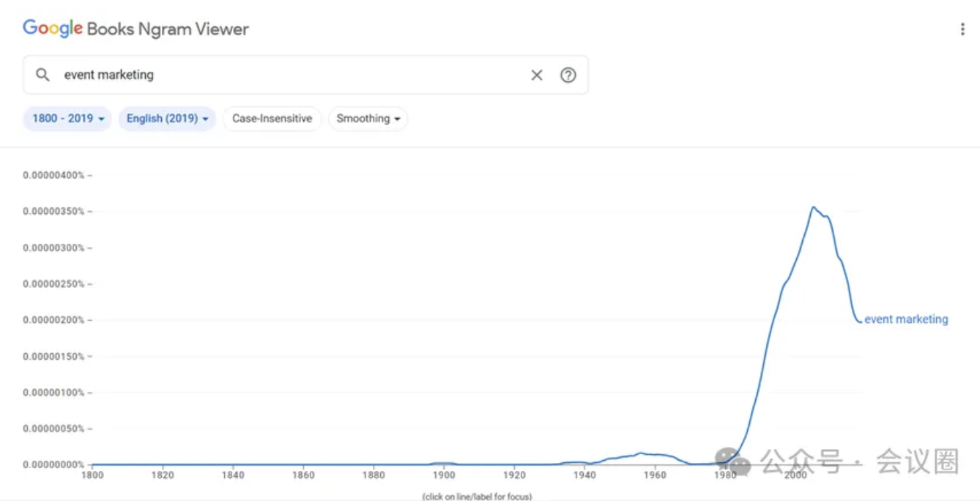980x504 pixels.
Task: Toggle the Case-Insensitive chip
Action: 272,119
